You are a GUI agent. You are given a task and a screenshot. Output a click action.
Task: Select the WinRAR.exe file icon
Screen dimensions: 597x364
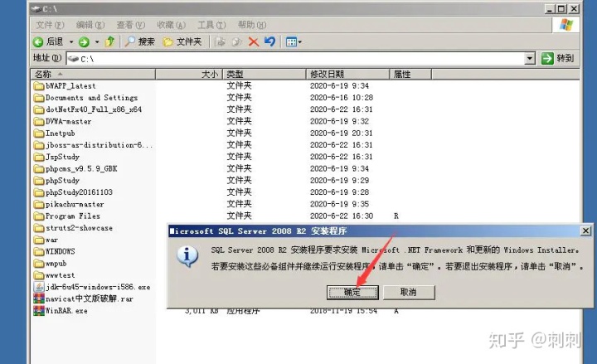click(39, 311)
